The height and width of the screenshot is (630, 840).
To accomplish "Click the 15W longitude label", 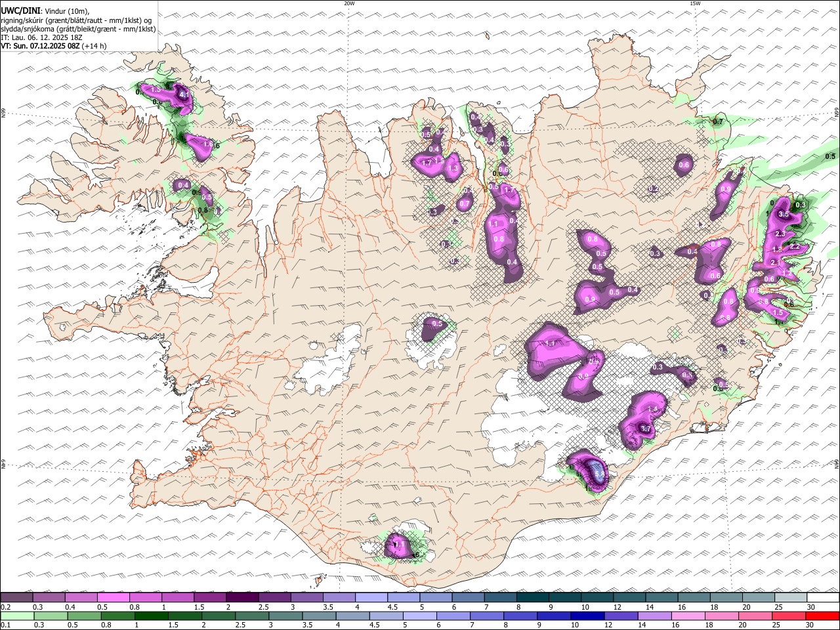I will (x=695, y=3).
